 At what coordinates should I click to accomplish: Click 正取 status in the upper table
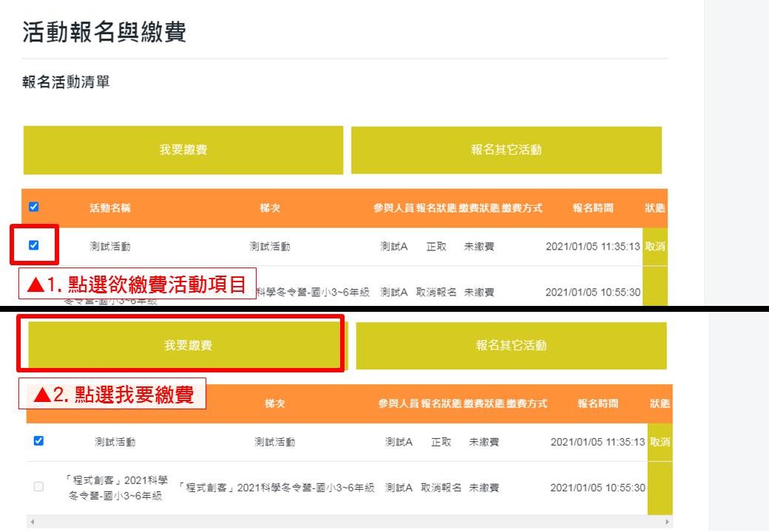coord(436,246)
